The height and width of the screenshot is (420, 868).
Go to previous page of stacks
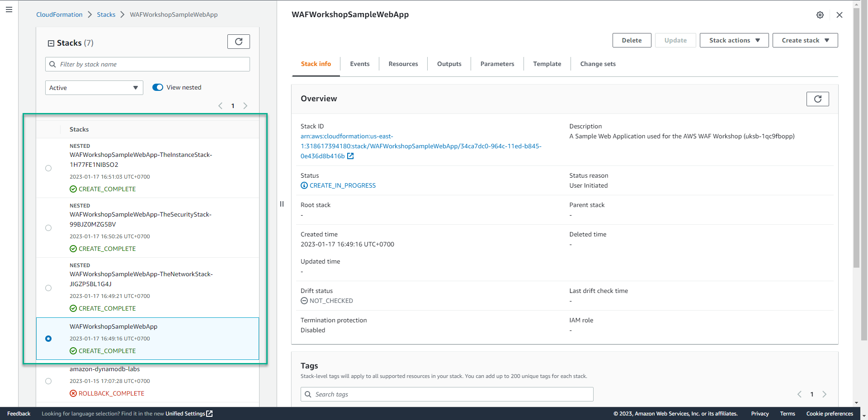coord(220,106)
